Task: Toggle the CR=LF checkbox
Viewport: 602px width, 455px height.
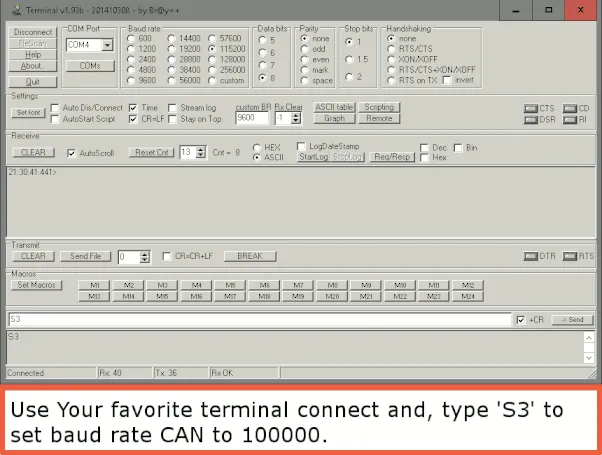Action: pos(133,119)
